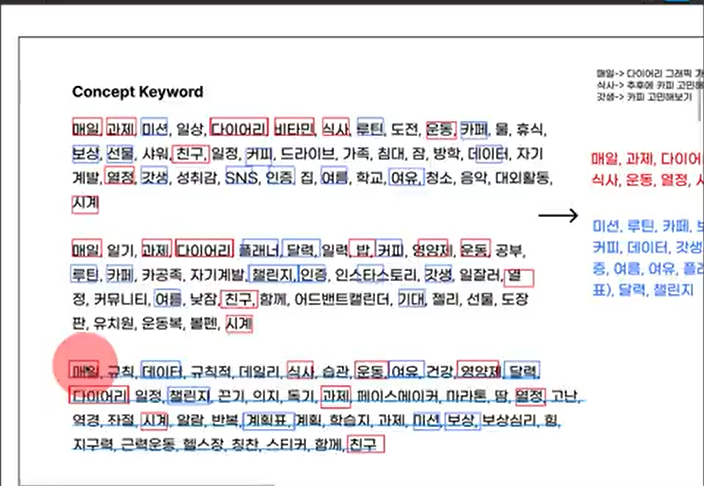
Task: Click the boxed keyword '계획표'
Action: pyautogui.click(x=268, y=420)
